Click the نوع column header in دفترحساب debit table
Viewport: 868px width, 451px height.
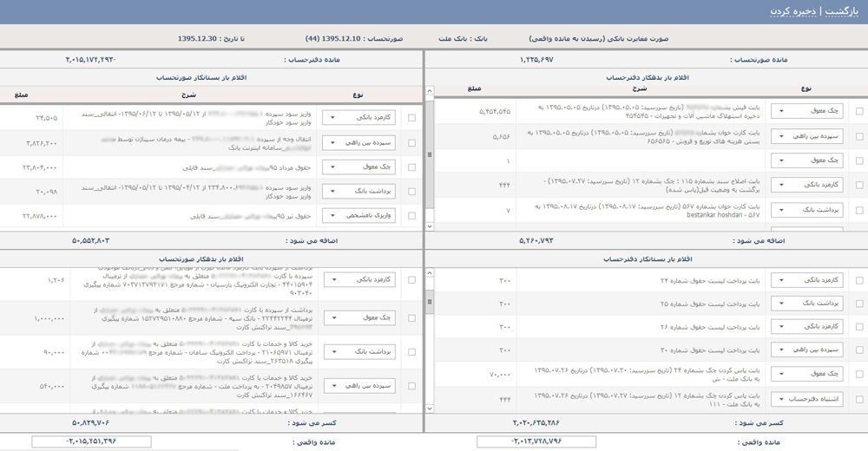click(x=806, y=88)
